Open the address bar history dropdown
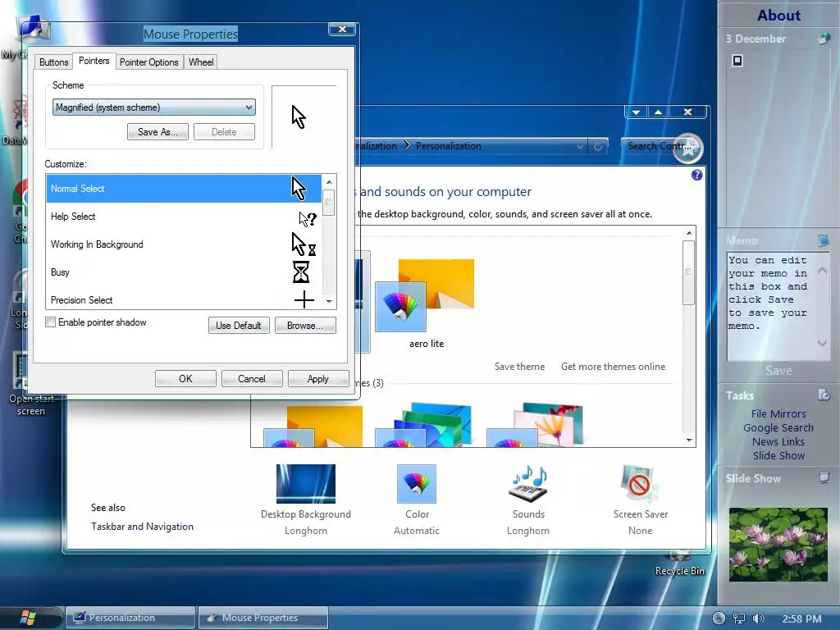 tap(580, 146)
